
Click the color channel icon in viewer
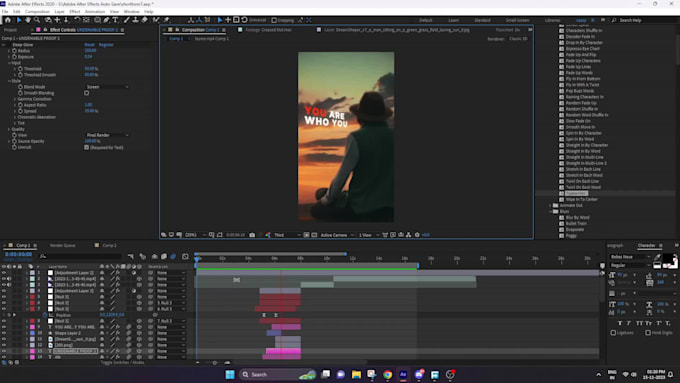click(x=268, y=235)
